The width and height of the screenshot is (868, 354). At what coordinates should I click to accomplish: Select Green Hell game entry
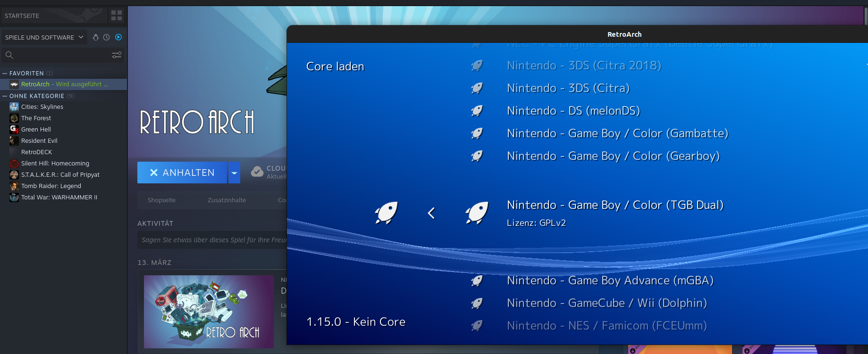click(36, 130)
